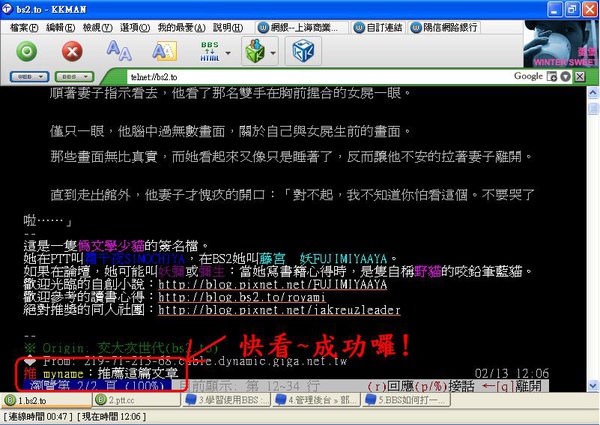Open the 檢視(V) menu
600x425 pixels.
pyautogui.click(x=98, y=28)
